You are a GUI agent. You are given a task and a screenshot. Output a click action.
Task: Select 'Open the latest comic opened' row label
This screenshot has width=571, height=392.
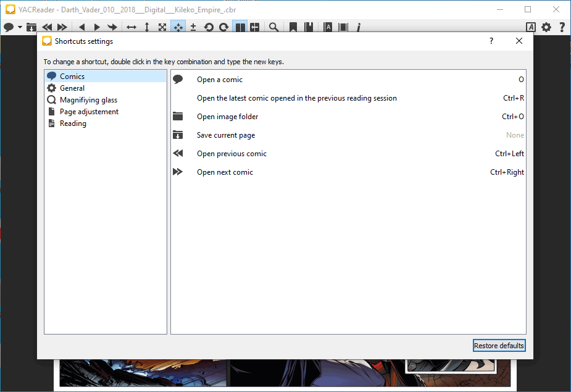point(297,98)
